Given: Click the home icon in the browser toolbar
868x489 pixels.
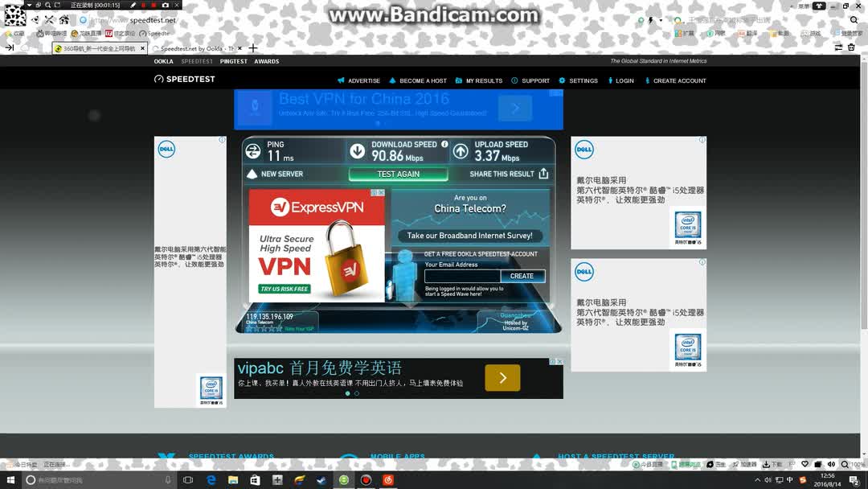Looking at the screenshot, I should 64,20.
